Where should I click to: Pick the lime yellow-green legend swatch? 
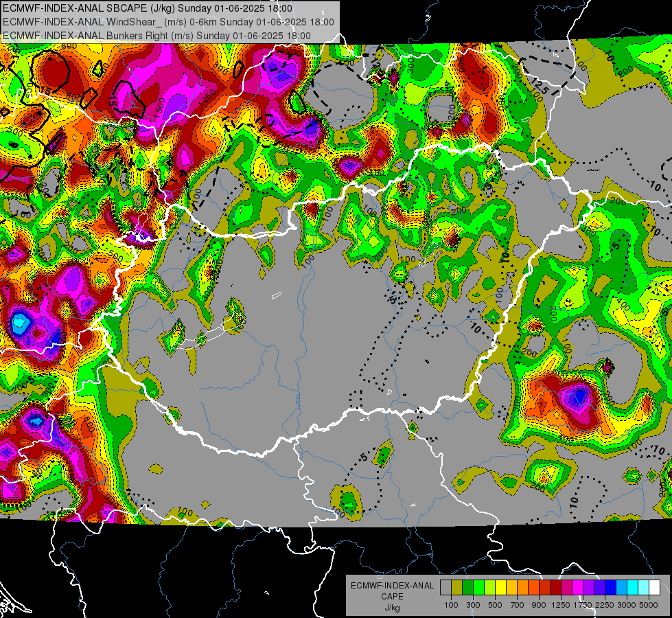pos(489,588)
